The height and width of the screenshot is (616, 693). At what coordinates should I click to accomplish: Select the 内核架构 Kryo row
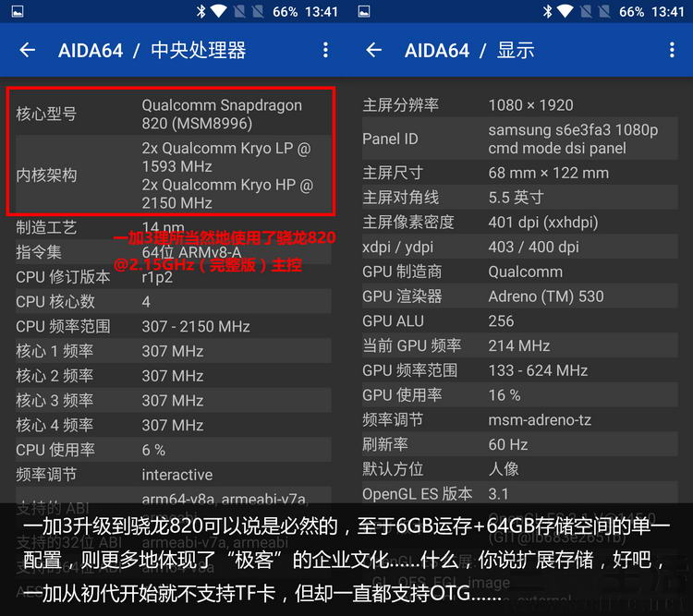(174, 175)
